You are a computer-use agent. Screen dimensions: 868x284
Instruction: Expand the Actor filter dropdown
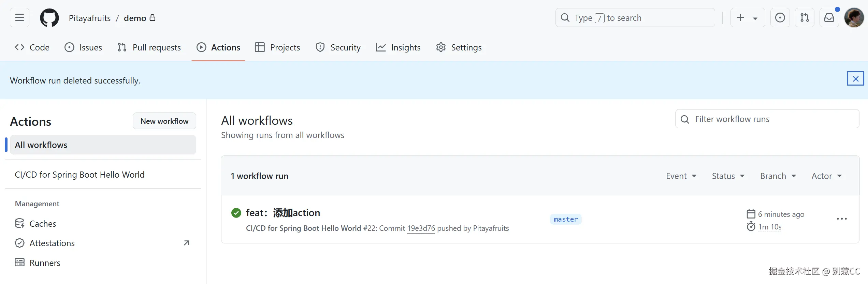click(826, 176)
